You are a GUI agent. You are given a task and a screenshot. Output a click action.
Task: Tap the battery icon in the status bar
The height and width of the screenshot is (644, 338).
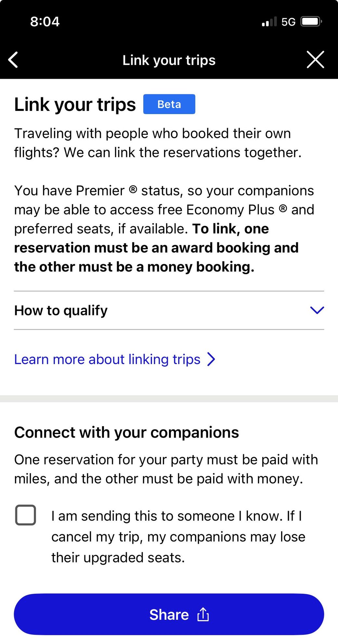[311, 22]
